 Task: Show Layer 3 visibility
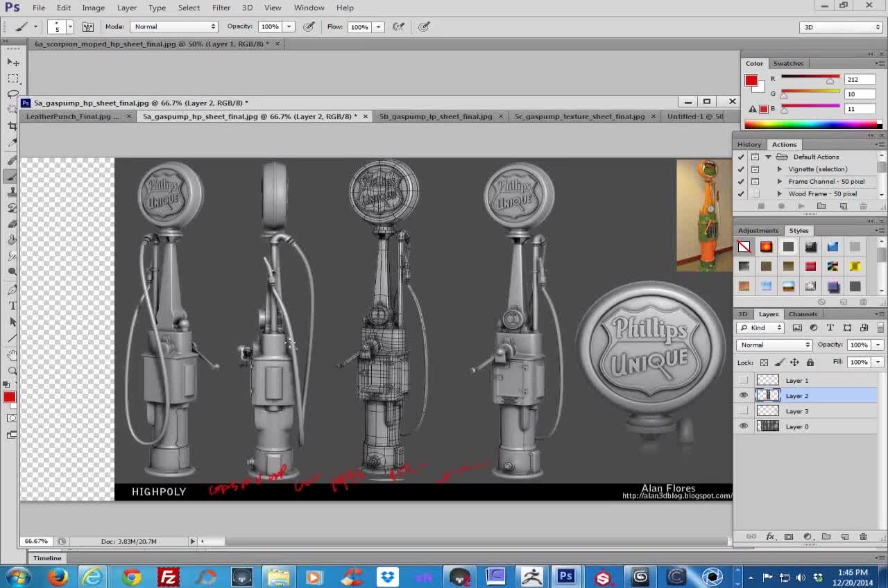coord(744,411)
